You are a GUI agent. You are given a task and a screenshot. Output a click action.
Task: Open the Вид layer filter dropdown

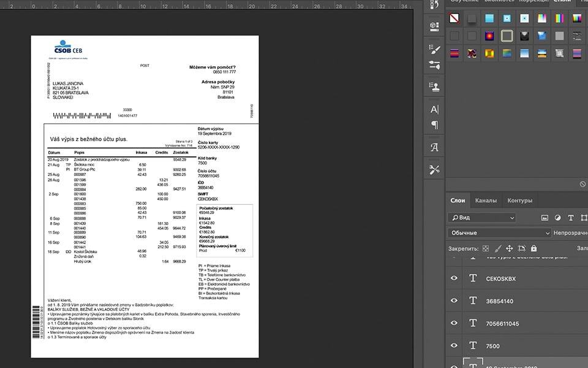(x=482, y=218)
